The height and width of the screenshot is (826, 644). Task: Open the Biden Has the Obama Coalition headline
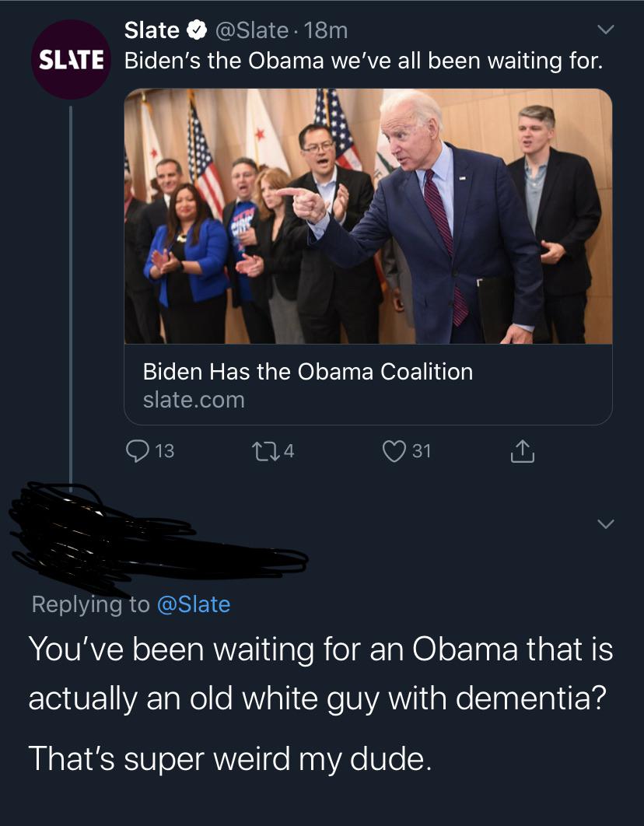coord(307,372)
